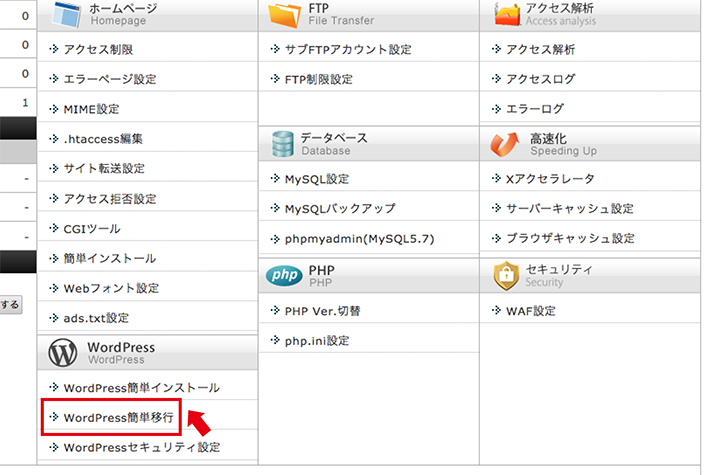Viewport: 720px width, 475px height.
Task: Open エラーログ link
Action: click(534, 109)
